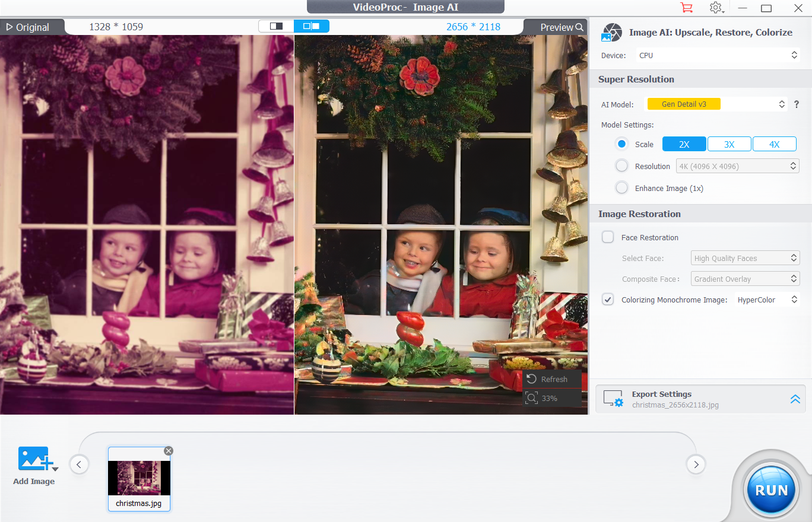812x522 pixels.
Task: Remove christmas.jpg with the x icon
Action: point(169,451)
